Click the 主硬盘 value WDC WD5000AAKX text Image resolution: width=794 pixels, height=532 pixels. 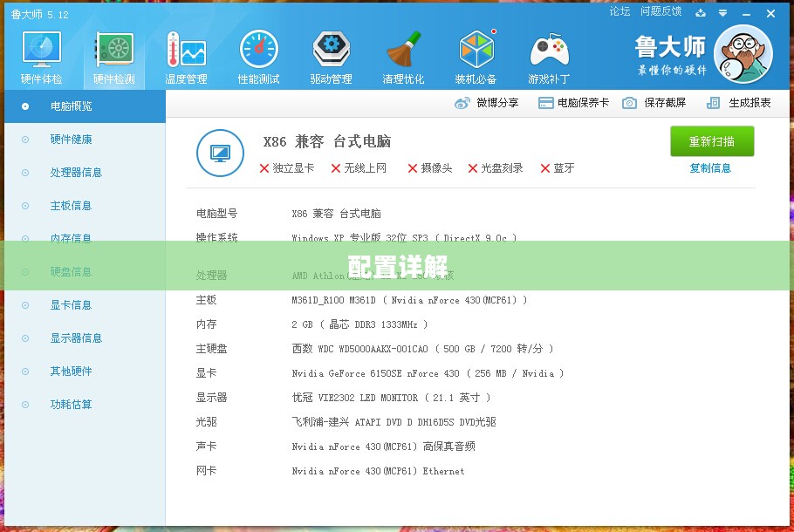(x=422, y=349)
